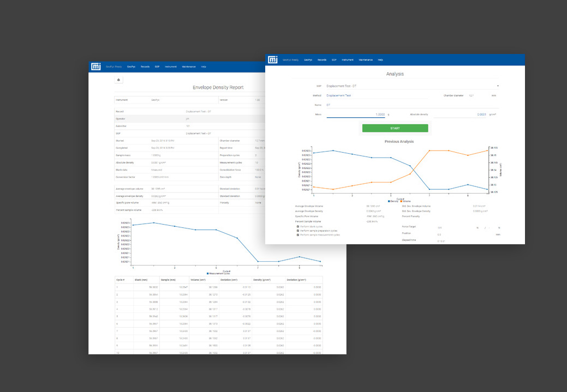
Task: Open SOP menu in report window
Action: (x=157, y=67)
